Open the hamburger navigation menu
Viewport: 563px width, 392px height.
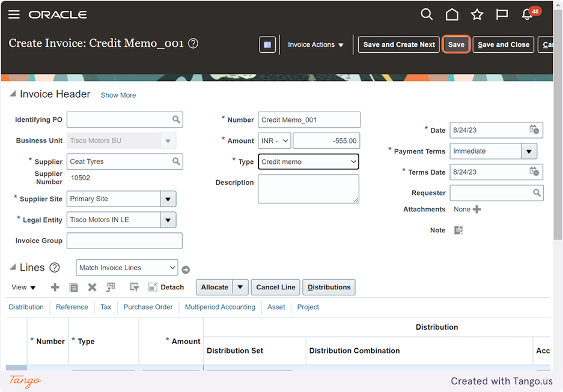pos(14,14)
